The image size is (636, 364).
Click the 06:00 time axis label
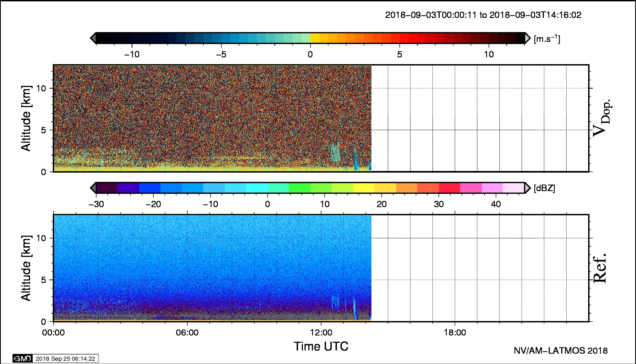pos(187,332)
